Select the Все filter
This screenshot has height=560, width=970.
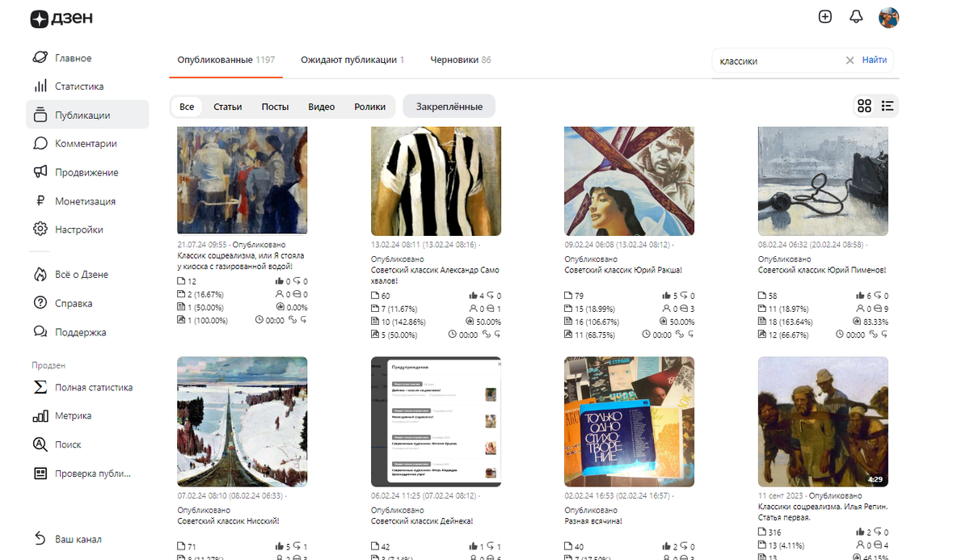click(187, 107)
